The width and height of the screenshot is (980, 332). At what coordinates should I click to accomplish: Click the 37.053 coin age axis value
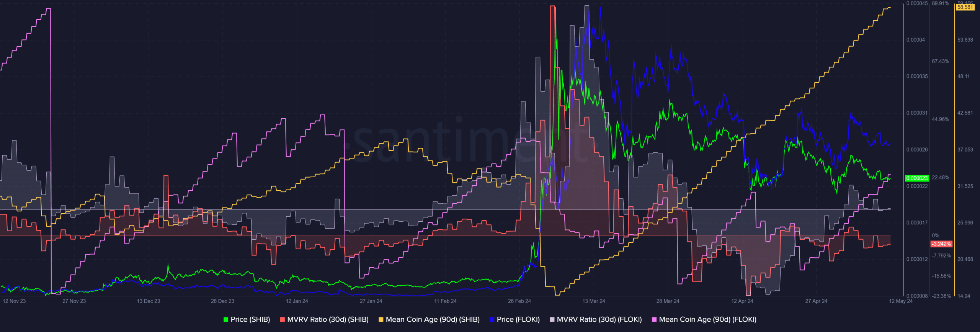pyautogui.click(x=965, y=150)
